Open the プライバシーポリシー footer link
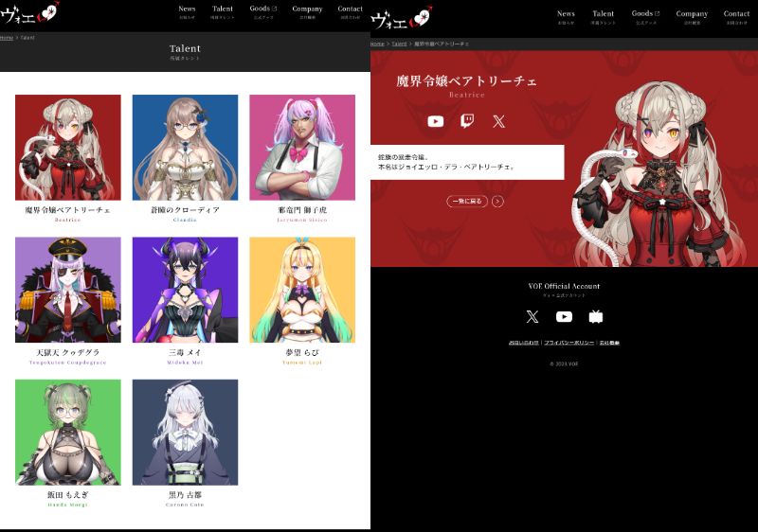 (569, 343)
